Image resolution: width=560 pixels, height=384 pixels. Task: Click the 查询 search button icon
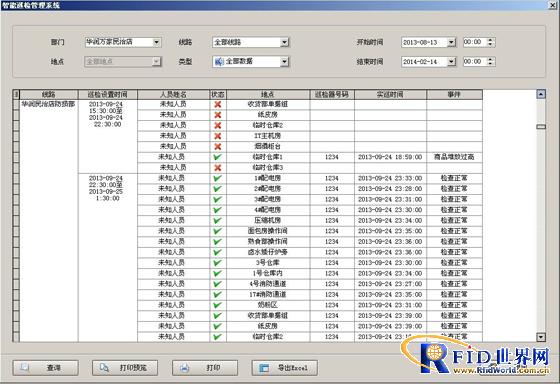(45, 368)
